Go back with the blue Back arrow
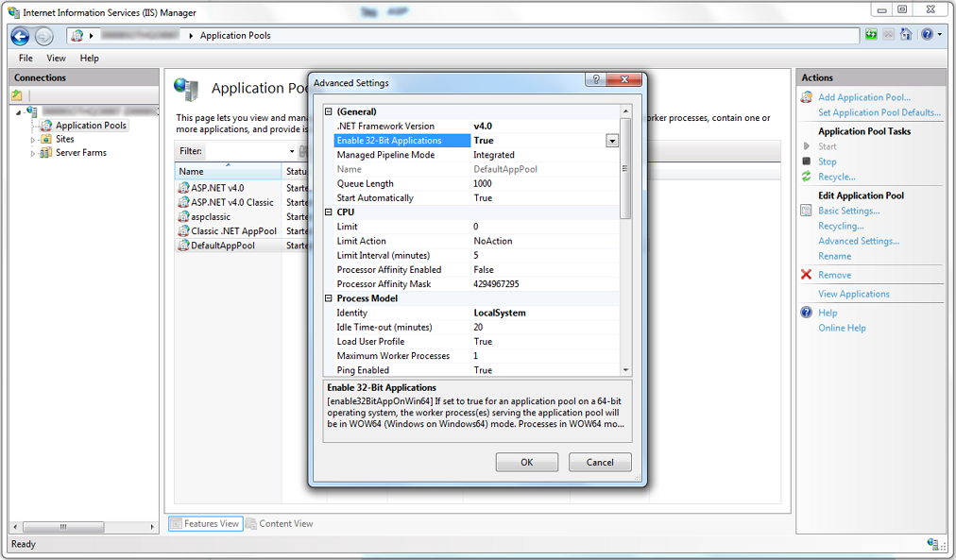Screen dimensions: 956x560 pos(20,36)
